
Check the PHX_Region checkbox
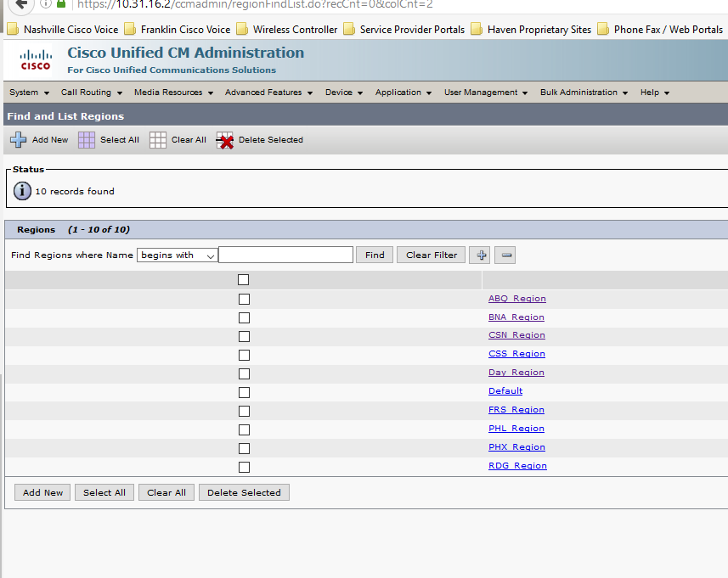tap(244, 449)
